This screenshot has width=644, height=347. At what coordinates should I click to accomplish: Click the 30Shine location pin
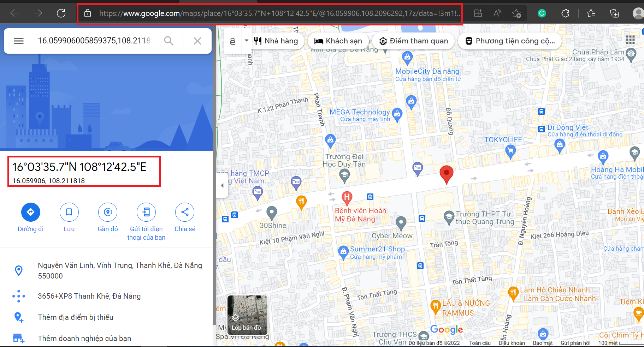271,213
